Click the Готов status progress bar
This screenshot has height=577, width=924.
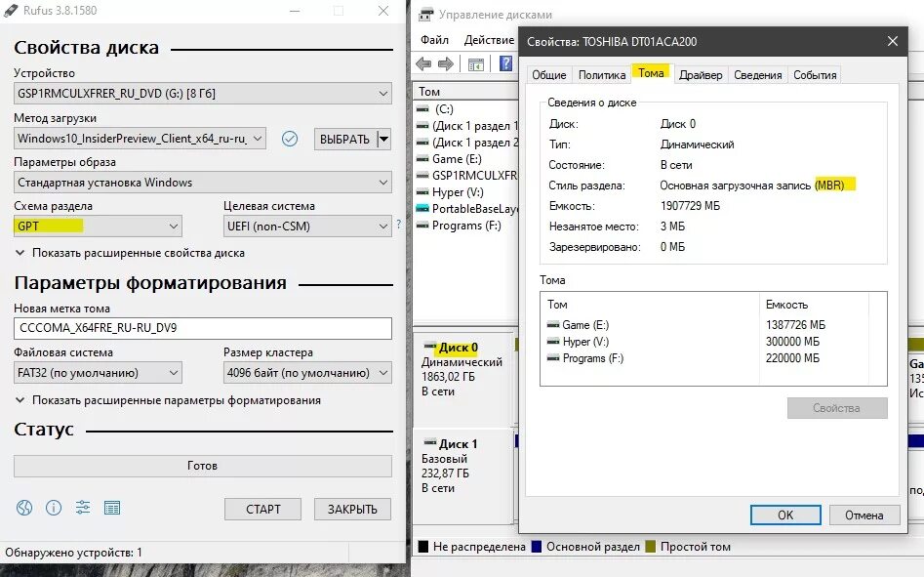click(x=203, y=466)
